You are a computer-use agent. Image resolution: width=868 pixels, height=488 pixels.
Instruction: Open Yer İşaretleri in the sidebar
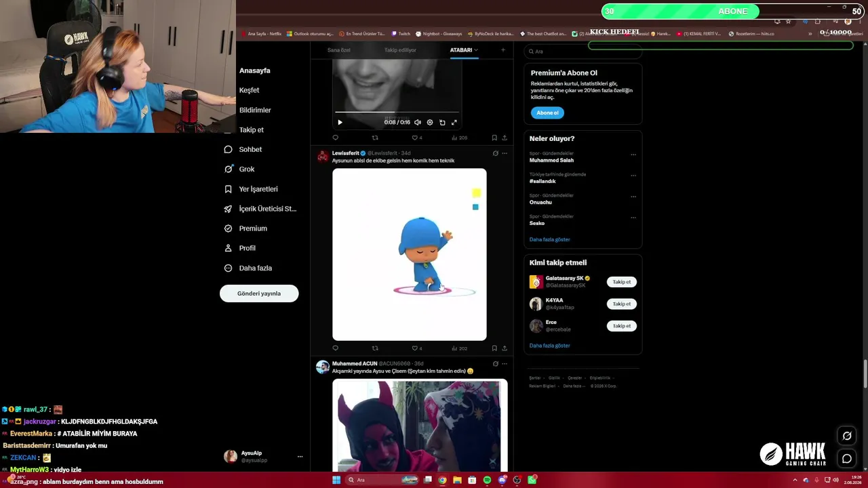tap(251, 189)
